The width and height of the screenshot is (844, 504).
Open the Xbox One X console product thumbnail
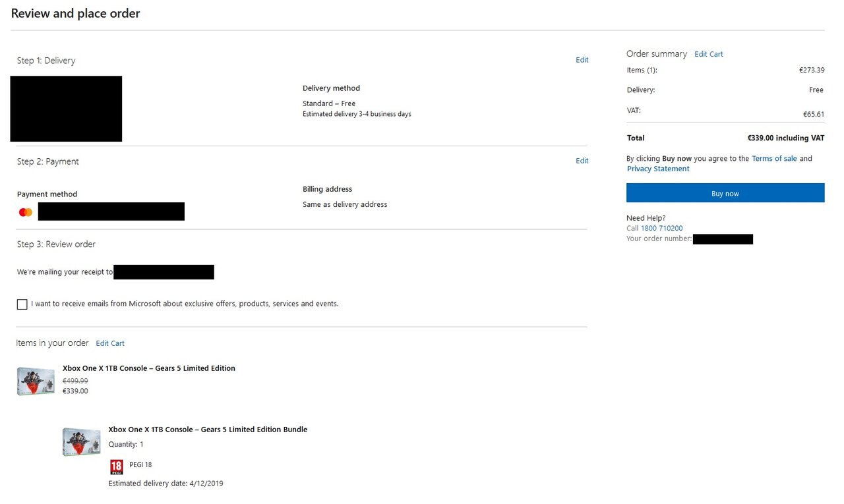click(x=36, y=381)
